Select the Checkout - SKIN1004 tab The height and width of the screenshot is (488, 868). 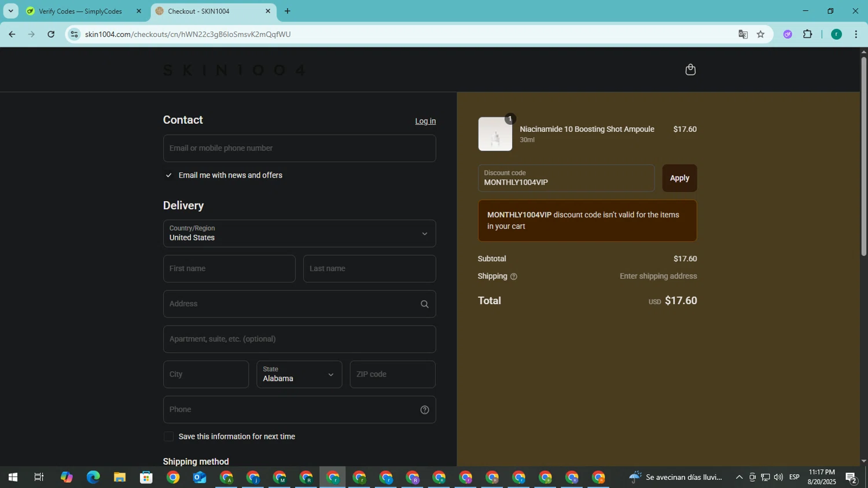pyautogui.click(x=198, y=11)
